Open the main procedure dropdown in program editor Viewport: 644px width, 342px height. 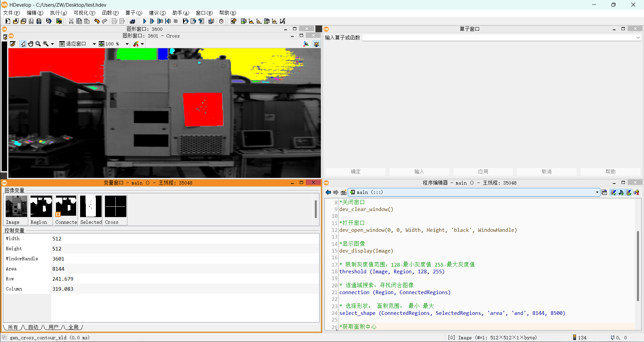597,192
